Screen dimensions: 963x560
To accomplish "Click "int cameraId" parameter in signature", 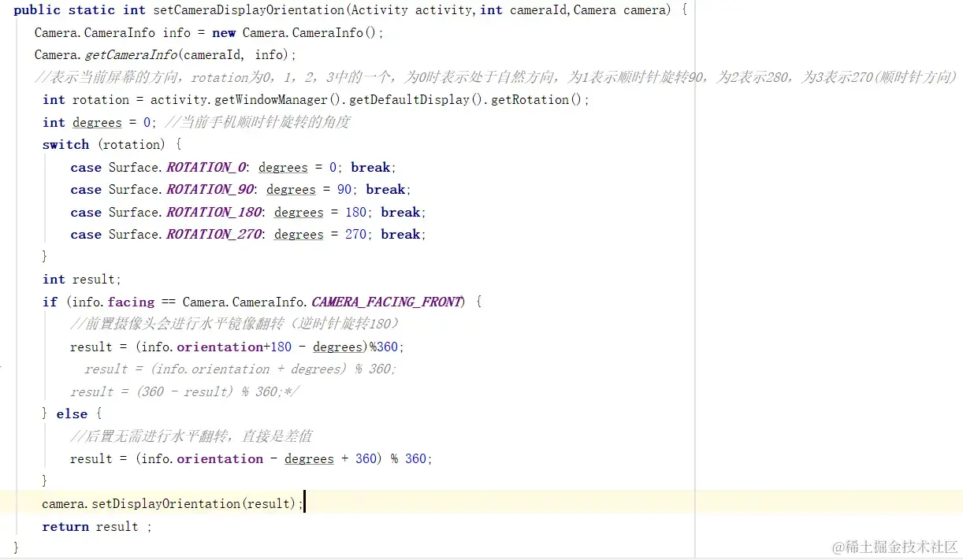I will click(x=523, y=10).
